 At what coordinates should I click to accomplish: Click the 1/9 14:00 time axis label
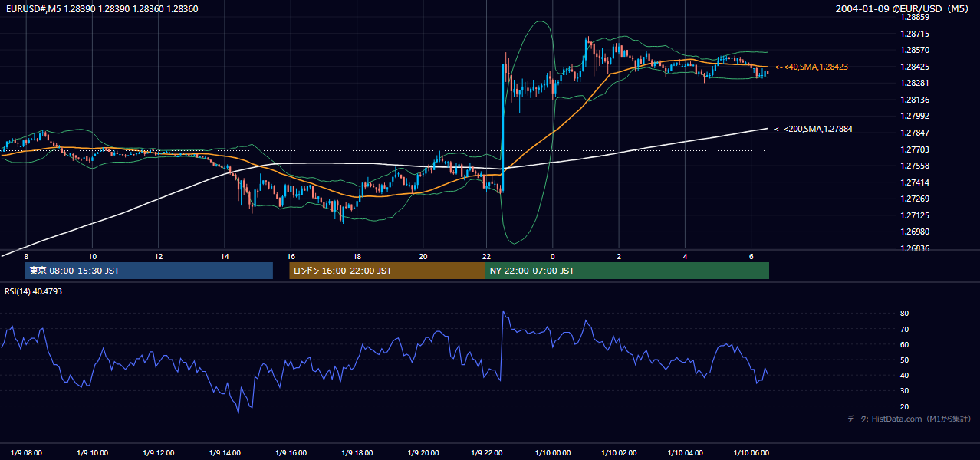point(224,452)
